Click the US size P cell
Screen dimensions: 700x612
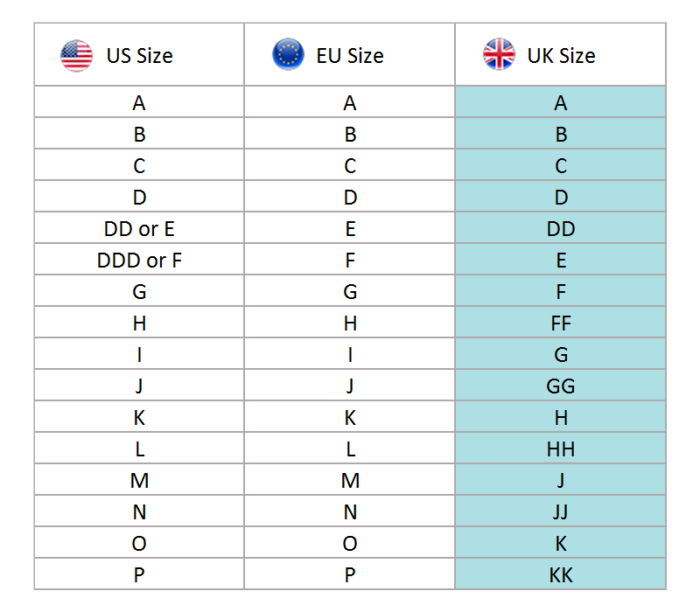[x=139, y=574]
